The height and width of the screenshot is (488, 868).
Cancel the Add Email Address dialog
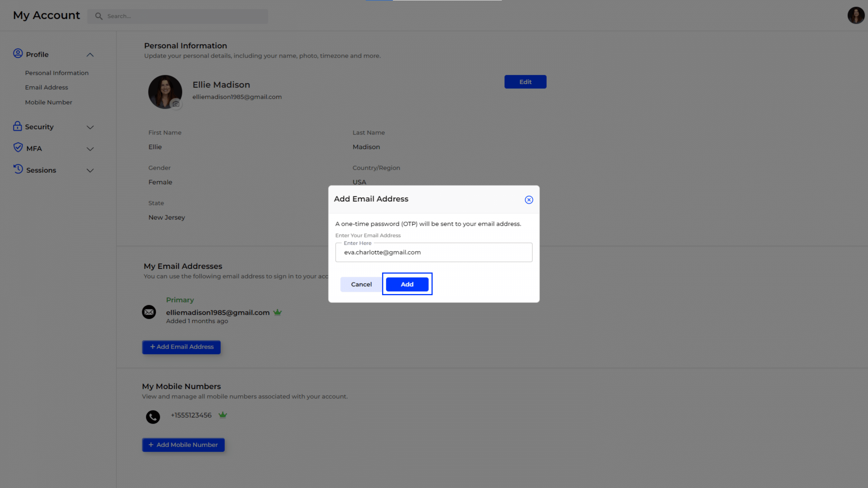click(361, 284)
